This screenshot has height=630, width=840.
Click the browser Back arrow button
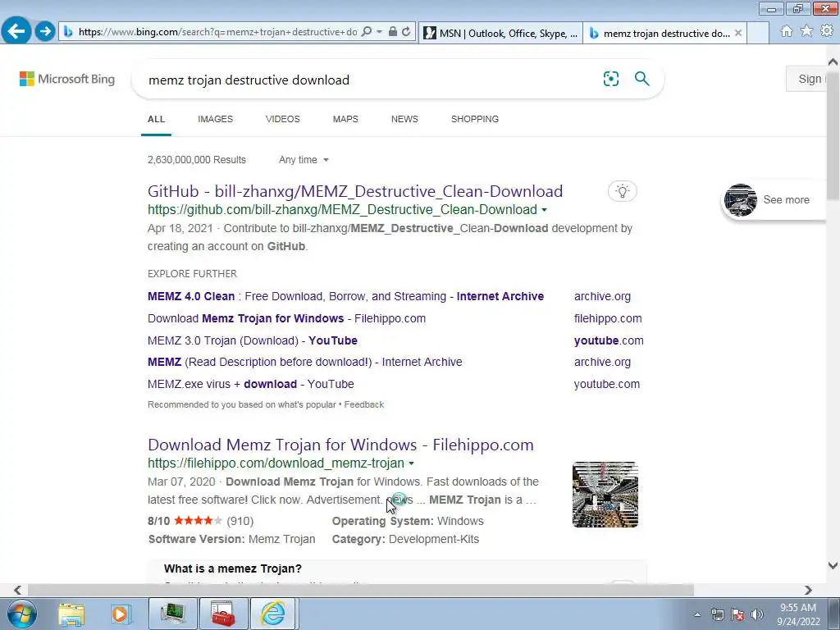tap(16, 30)
